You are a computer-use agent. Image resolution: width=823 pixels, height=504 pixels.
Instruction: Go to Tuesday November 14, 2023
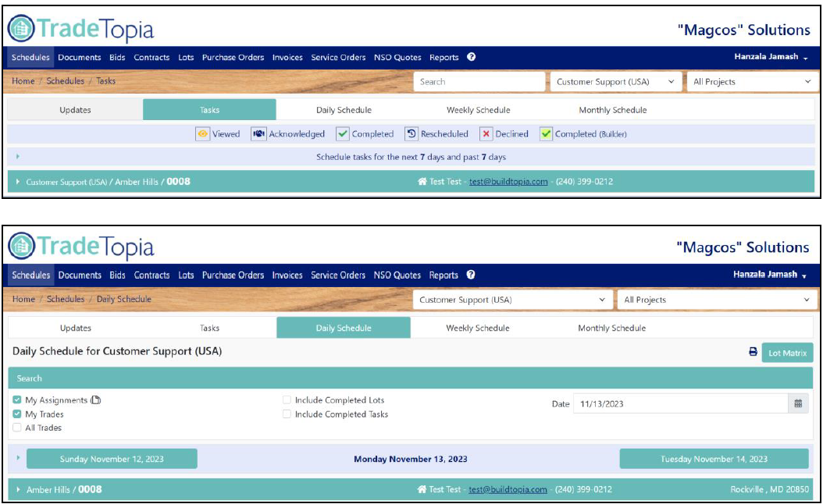714,459
